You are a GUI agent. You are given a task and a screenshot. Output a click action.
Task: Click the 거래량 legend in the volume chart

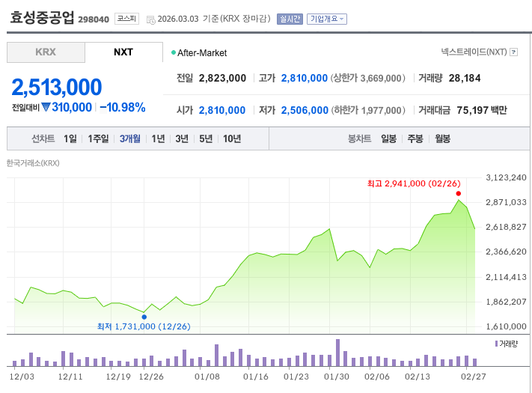pos(507,344)
